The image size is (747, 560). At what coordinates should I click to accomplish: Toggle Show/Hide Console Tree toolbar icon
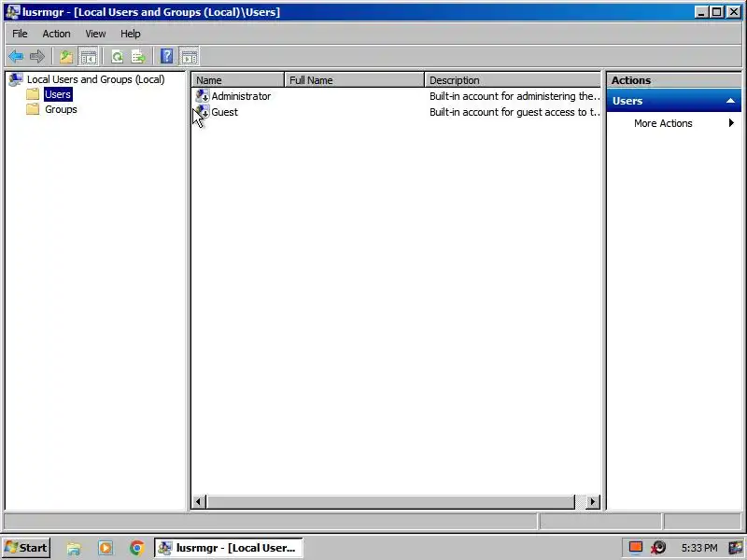click(x=88, y=57)
